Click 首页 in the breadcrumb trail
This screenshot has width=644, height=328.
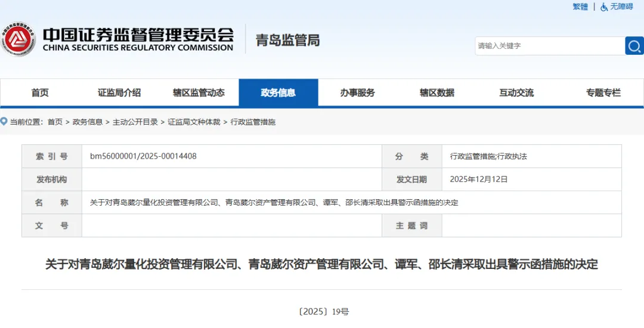click(55, 122)
